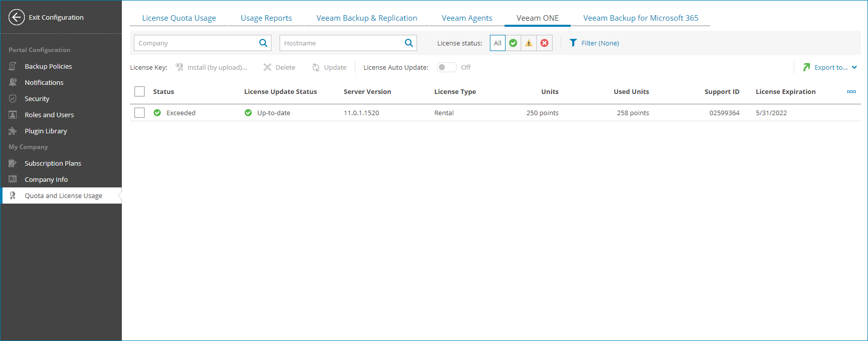Sort by Status column header
The image size is (868, 341).
tap(163, 91)
